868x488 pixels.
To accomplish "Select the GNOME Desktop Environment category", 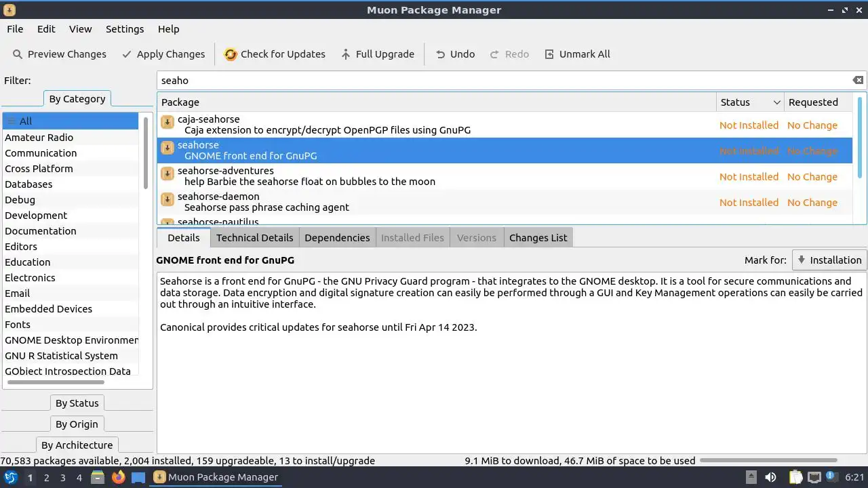I will click(71, 340).
